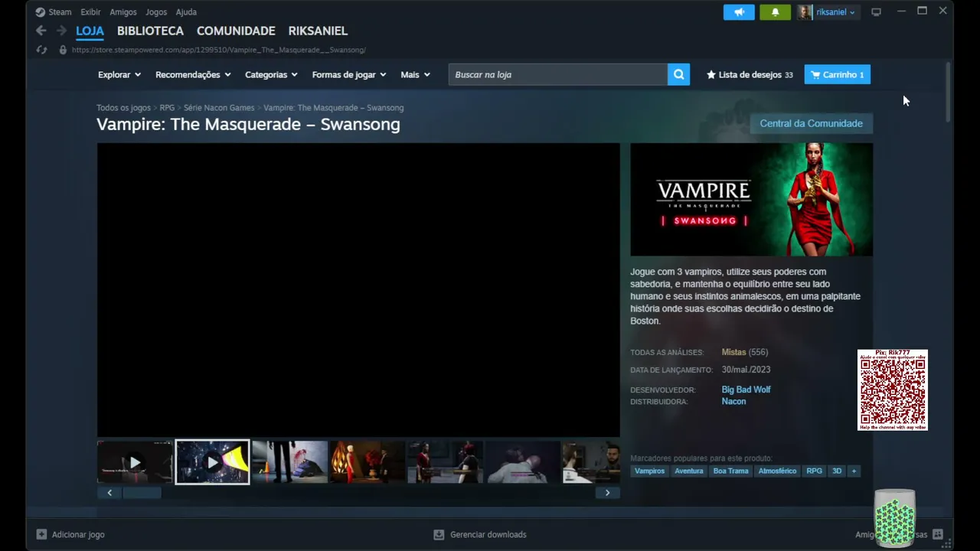The width and height of the screenshot is (980, 551).
Task: Expand the Recomendações dropdown
Action: (193, 74)
